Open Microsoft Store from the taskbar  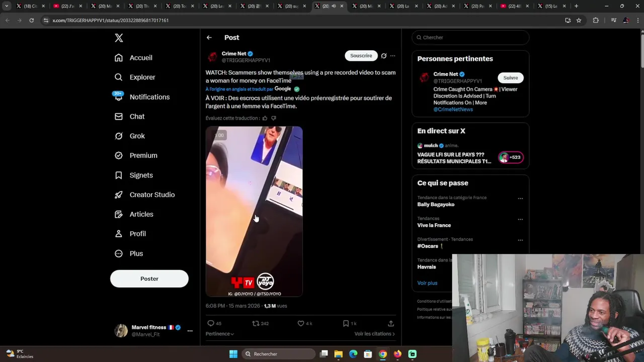click(x=368, y=354)
